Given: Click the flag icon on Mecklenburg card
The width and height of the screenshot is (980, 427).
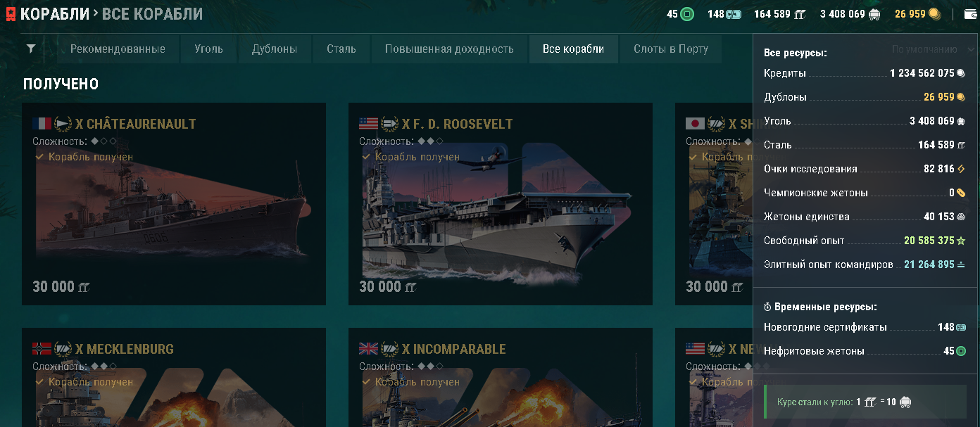Looking at the screenshot, I should [x=42, y=349].
